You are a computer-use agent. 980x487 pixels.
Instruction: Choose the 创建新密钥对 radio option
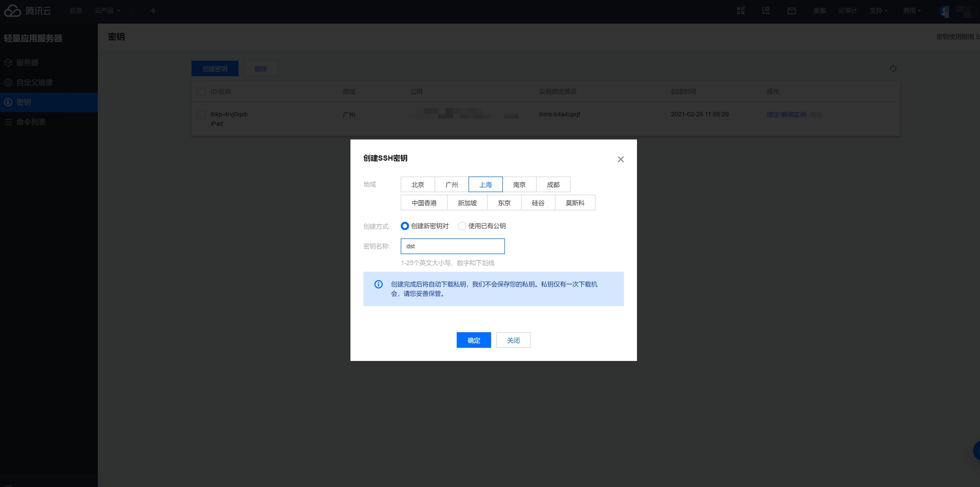pyautogui.click(x=405, y=226)
